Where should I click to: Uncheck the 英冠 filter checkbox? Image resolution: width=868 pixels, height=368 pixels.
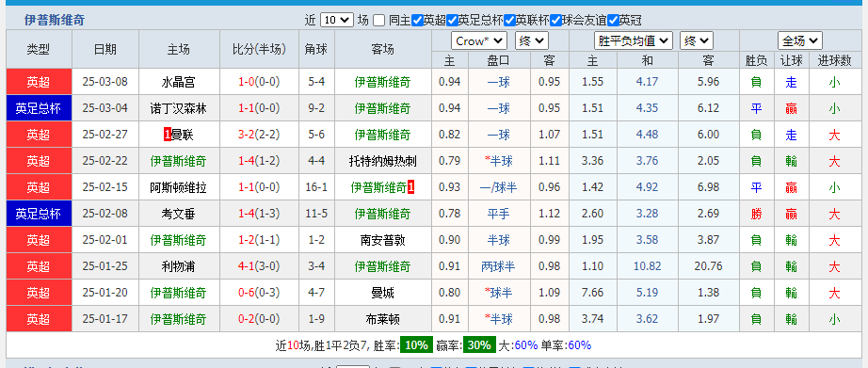coord(613,21)
